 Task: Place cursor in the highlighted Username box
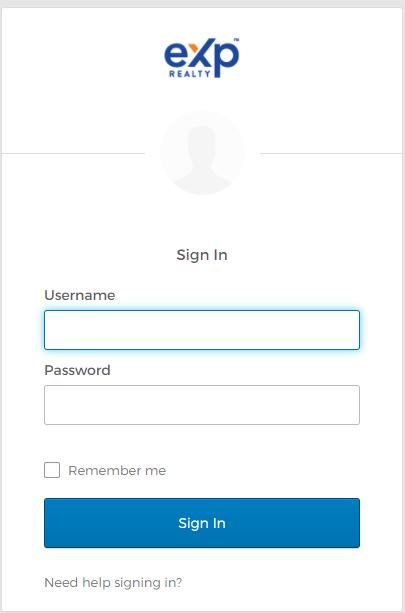202,330
